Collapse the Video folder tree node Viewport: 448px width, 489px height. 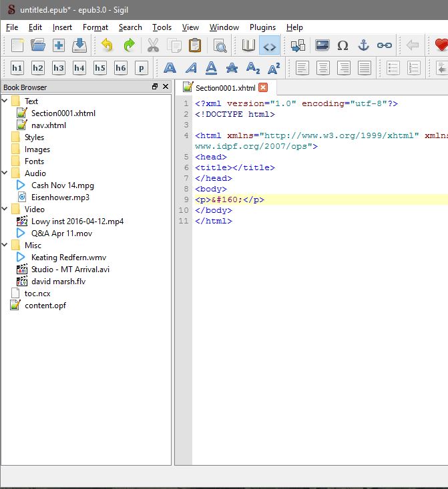(x=5, y=209)
